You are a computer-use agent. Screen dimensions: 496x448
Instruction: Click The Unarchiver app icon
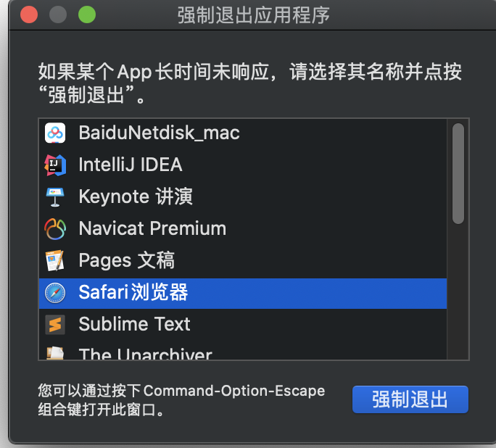click(x=55, y=353)
